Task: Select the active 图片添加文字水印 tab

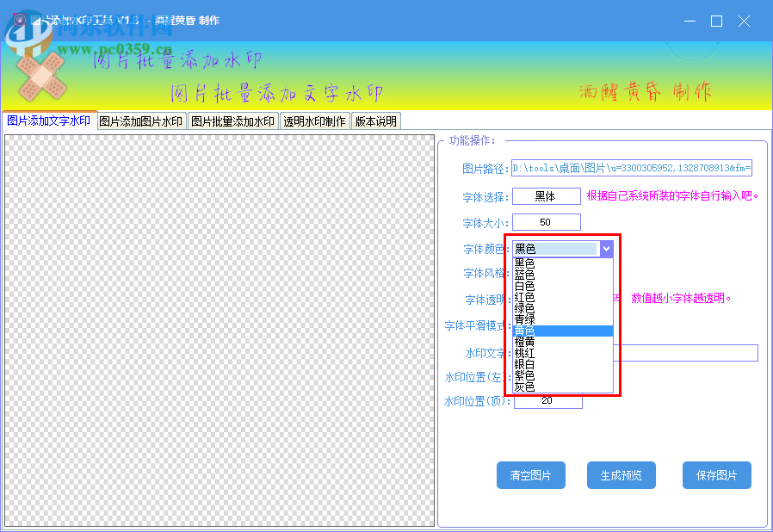Action: pyautogui.click(x=48, y=121)
